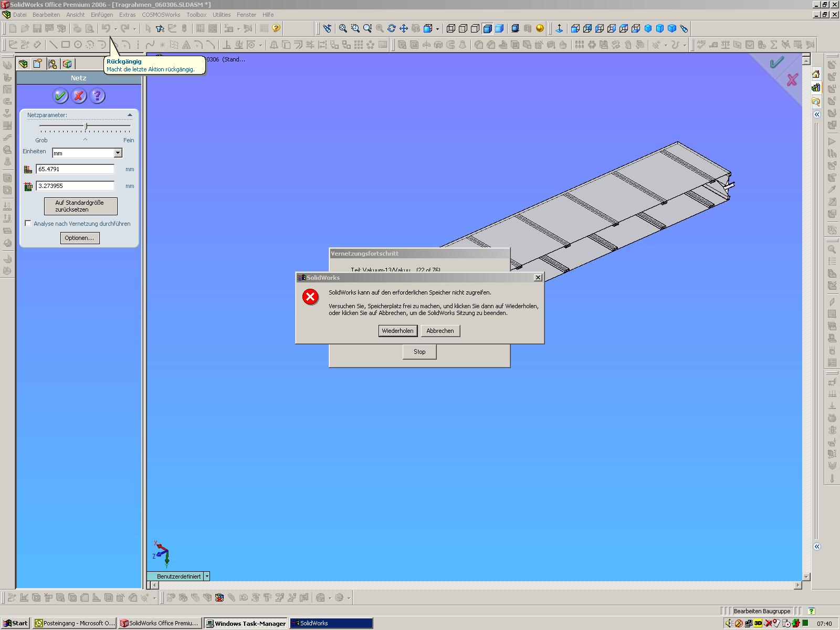840x630 pixels.
Task: Open the Datei menu
Action: pos(19,15)
